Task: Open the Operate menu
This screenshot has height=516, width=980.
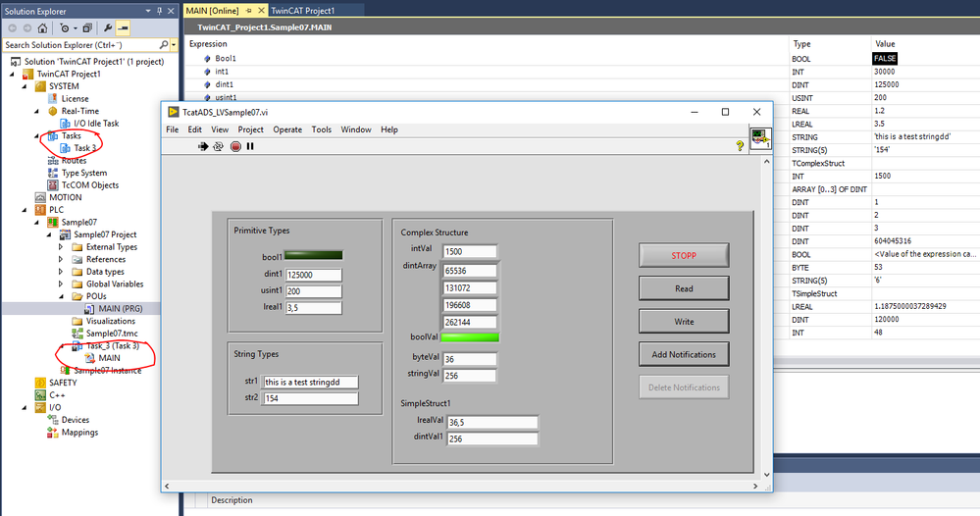Action: [287, 129]
